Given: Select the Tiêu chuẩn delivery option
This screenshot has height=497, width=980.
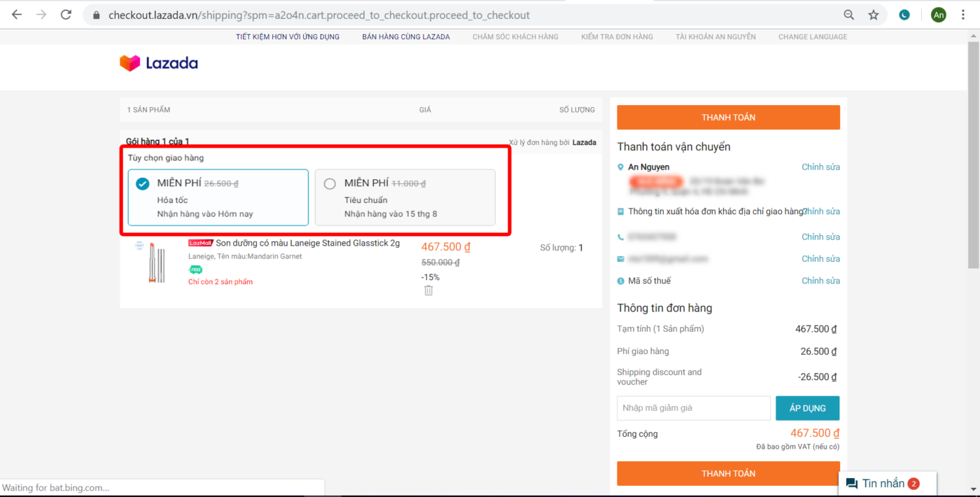Looking at the screenshot, I should (x=405, y=197).
